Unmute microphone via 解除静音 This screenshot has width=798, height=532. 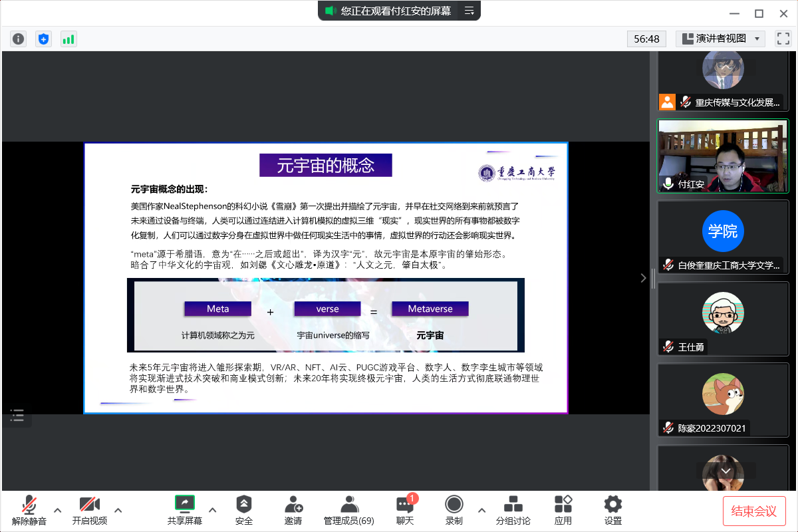pos(29,510)
